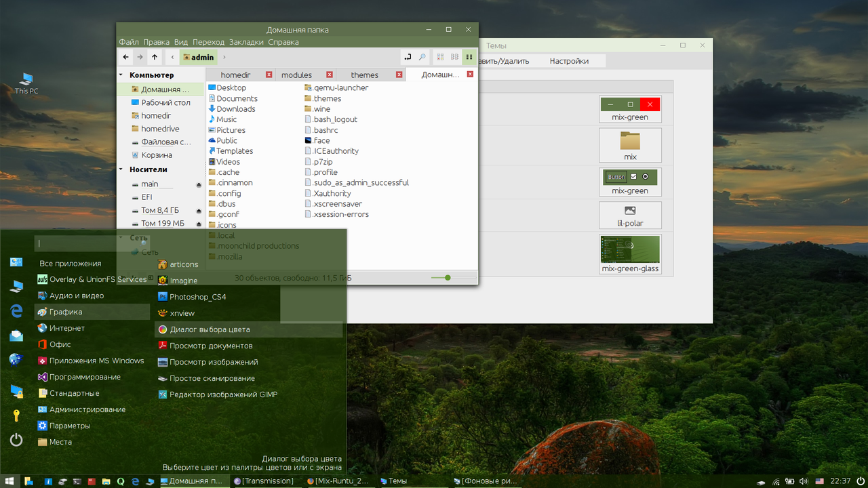Open the Wi-Fi network tray icon

776,481
